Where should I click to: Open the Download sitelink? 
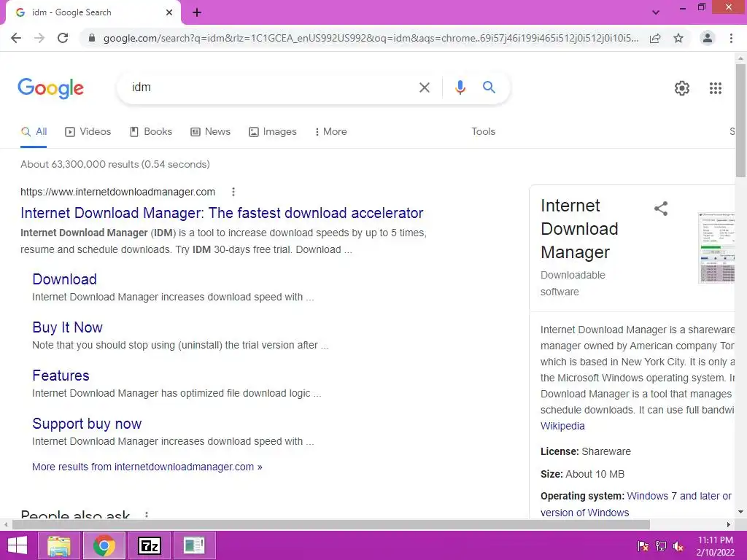[64, 279]
